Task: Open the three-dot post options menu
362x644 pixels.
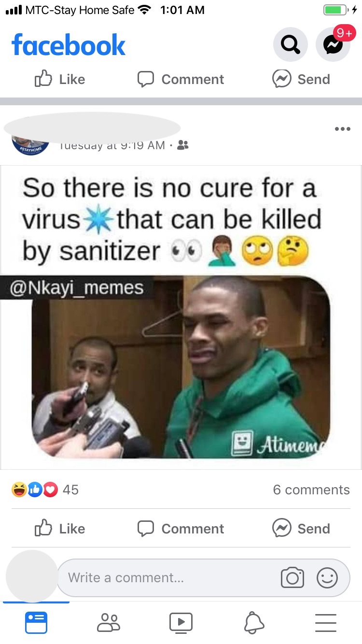Action: (342, 129)
